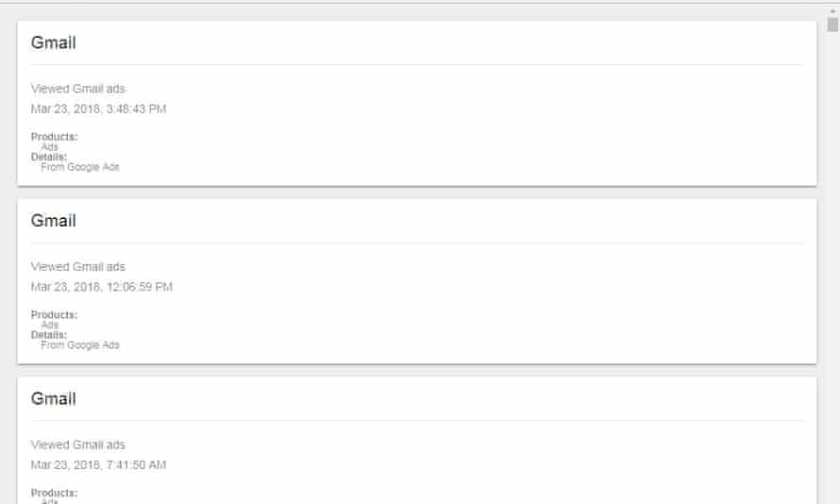
Task: Click the Mar 23, 2018, 3:48:43 PM timestamp
Action: click(x=98, y=109)
